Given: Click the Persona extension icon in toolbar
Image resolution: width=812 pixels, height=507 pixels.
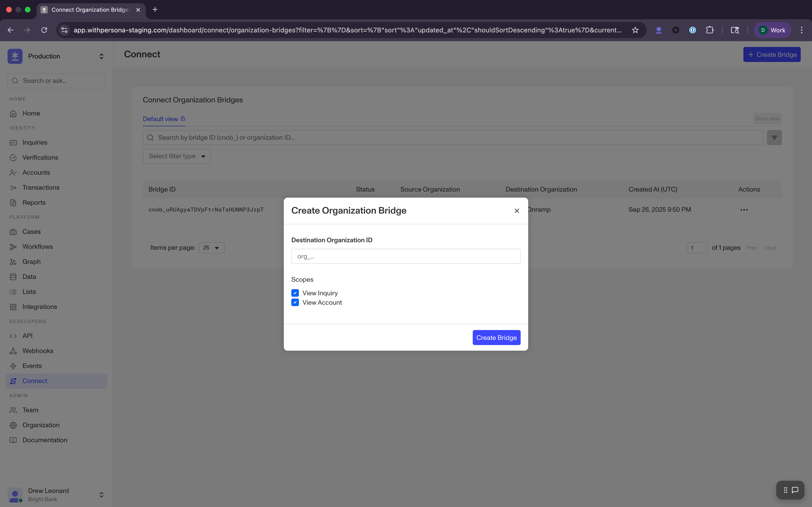Looking at the screenshot, I should point(659,30).
